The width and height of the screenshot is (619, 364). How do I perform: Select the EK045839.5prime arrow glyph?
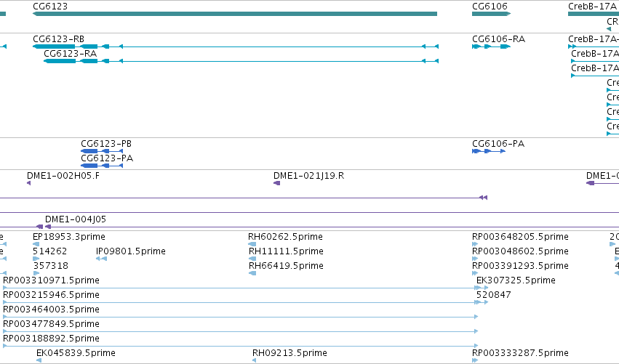point(39,360)
